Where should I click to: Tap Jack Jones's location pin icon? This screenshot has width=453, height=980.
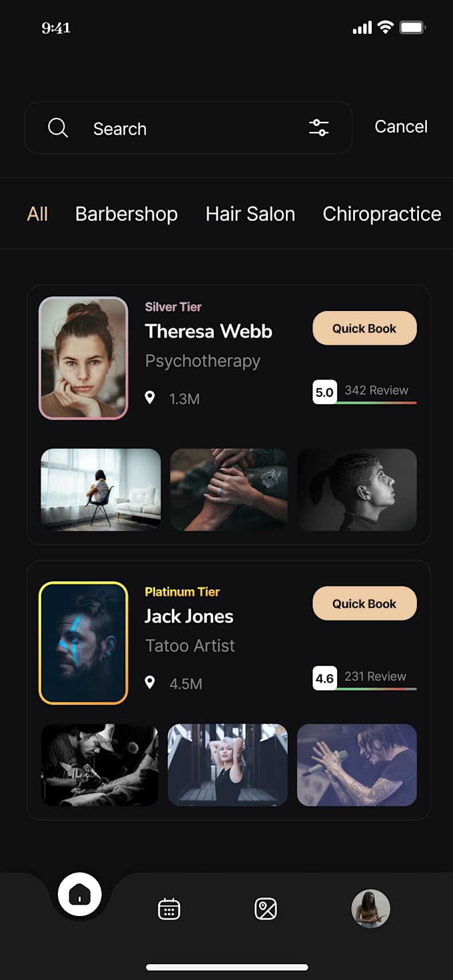pyautogui.click(x=150, y=683)
